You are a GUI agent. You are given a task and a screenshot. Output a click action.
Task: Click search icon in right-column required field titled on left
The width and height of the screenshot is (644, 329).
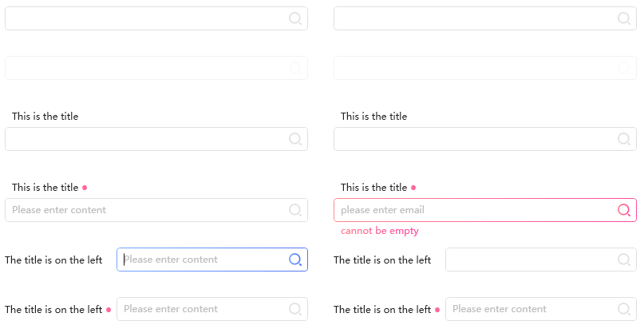624,309
